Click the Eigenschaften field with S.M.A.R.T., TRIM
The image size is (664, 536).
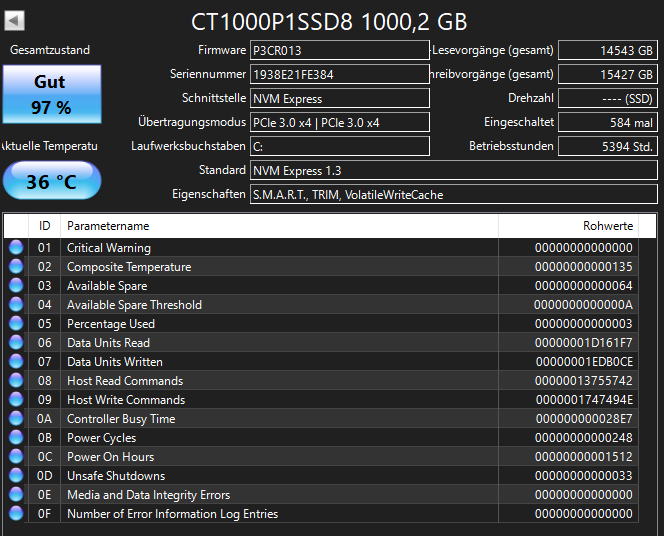click(x=454, y=194)
